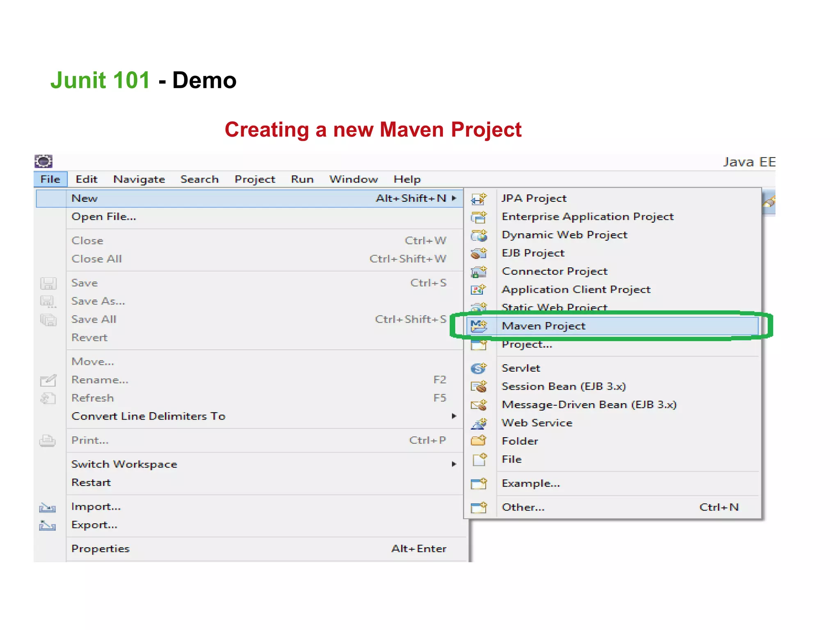This screenshot has height=630, width=840.
Task: Click the Maven Project icon
Action: (x=479, y=326)
